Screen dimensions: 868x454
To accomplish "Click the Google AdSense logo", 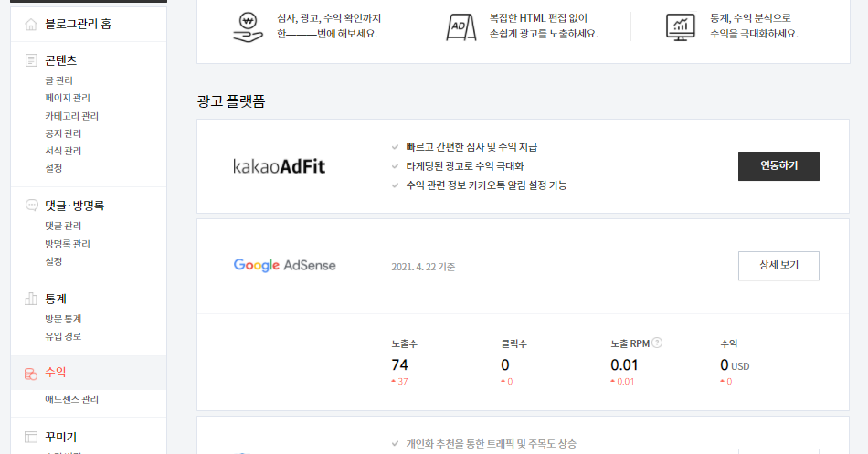I will click(x=284, y=265).
